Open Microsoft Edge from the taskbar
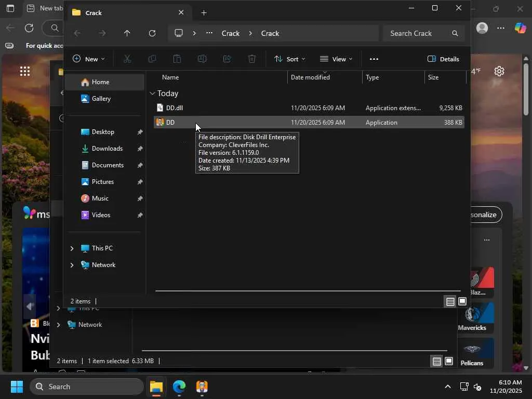 (x=179, y=387)
